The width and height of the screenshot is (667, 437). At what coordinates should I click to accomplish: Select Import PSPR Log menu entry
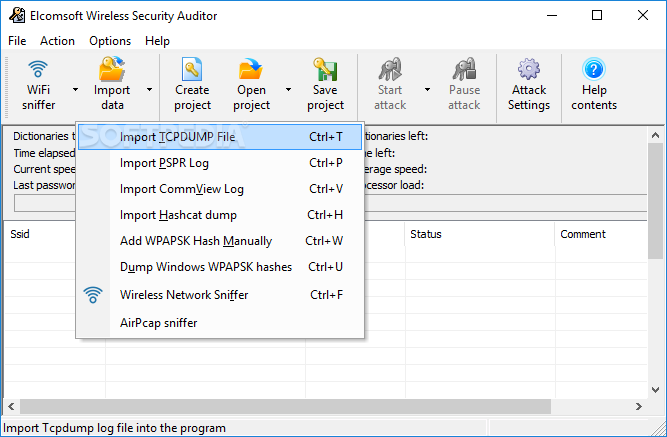click(220, 163)
